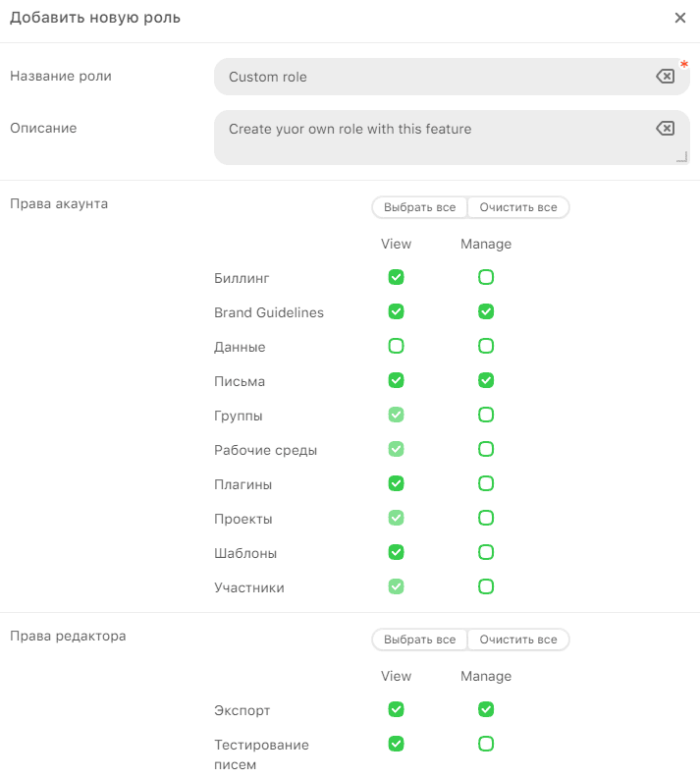This screenshot has height=779, width=700.
Task: Select all account rights with Выбрать все
Action: coord(419,207)
